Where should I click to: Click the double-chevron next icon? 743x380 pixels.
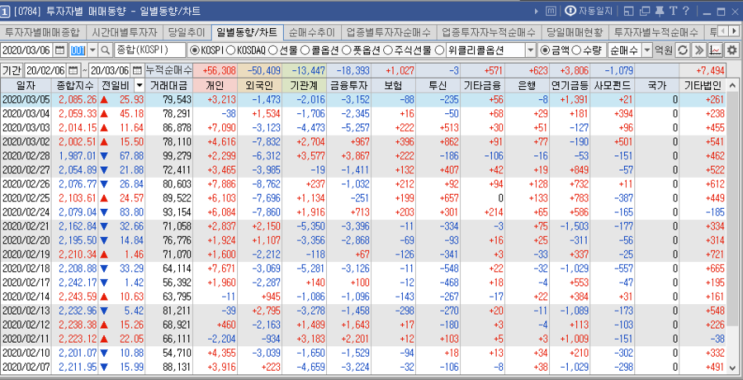click(x=698, y=50)
